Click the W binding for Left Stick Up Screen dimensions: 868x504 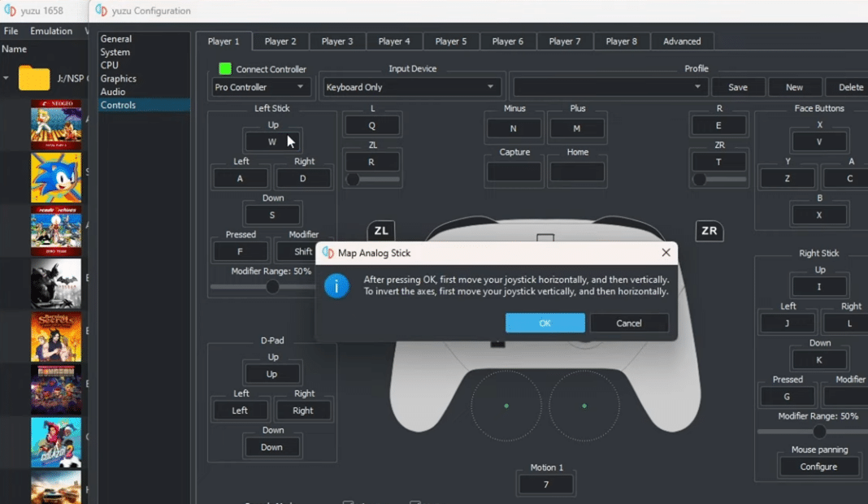coord(272,141)
